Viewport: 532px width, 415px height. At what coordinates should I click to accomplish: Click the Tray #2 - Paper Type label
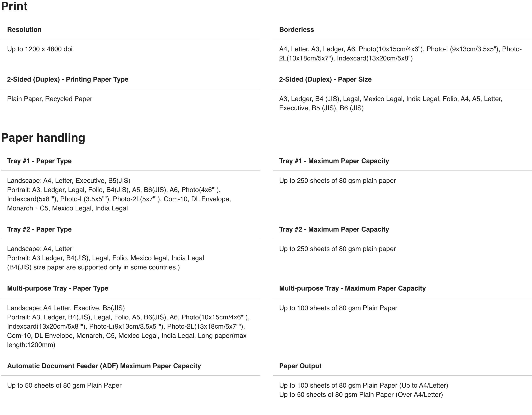pyautogui.click(x=39, y=229)
